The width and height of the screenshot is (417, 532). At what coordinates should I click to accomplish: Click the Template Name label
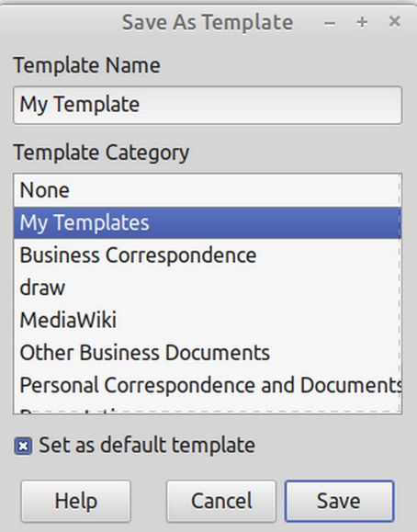pos(87,65)
